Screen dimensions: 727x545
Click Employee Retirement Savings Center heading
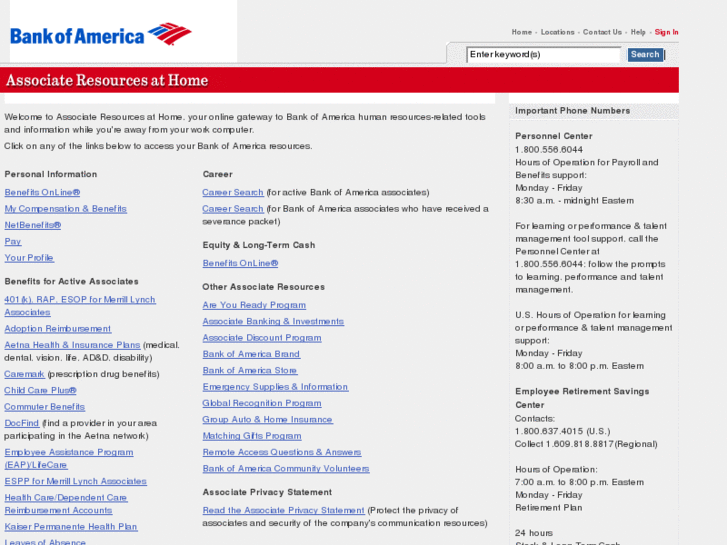click(582, 398)
